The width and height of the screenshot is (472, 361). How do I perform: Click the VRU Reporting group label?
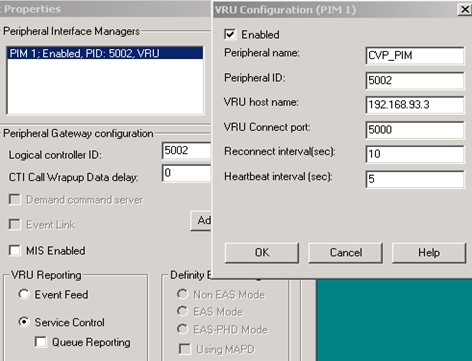(x=46, y=275)
